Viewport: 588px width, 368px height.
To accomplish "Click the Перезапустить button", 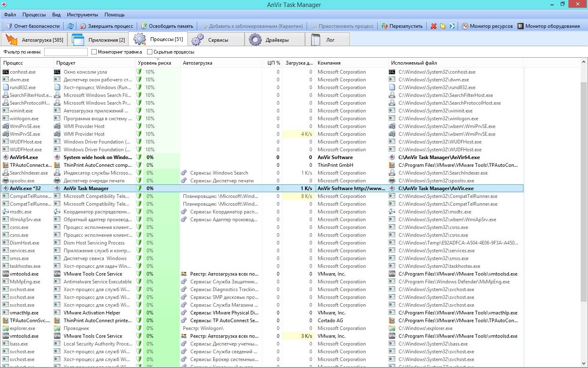I will pos(402,26).
